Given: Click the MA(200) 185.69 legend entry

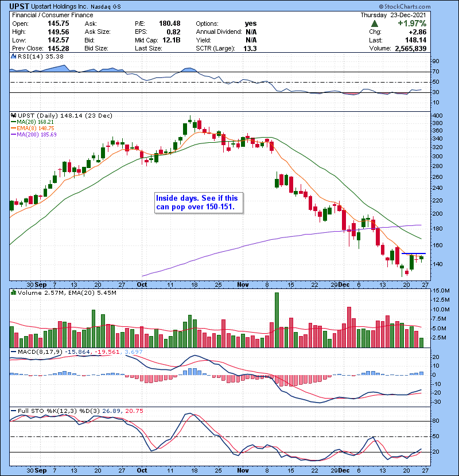Looking at the screenshot, I should tap(34, 134).
